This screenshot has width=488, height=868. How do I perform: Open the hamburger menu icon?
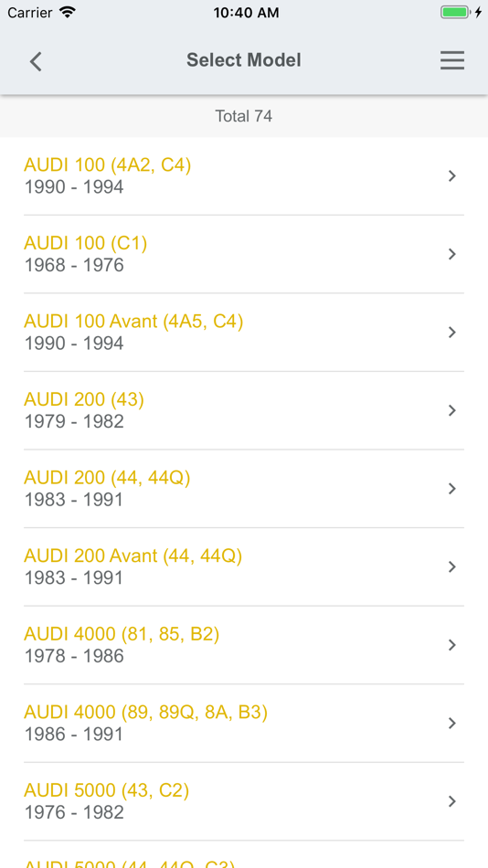(x=452, y=60)
